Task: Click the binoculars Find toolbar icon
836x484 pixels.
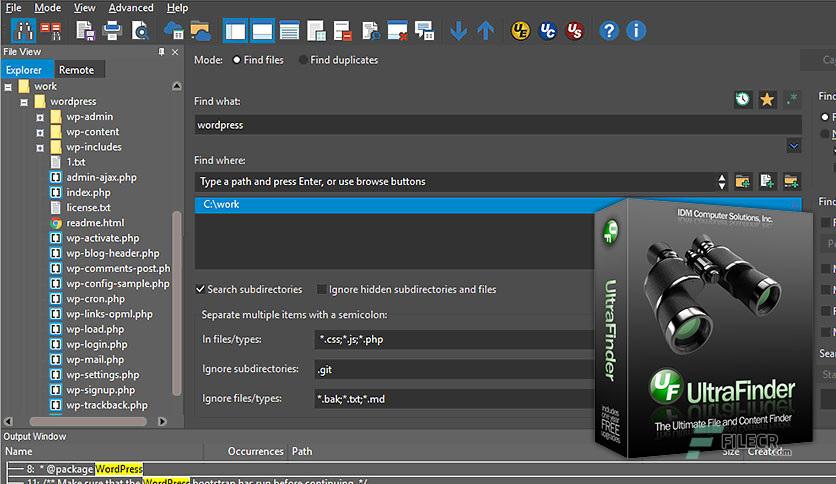Action: coord(23,31)
